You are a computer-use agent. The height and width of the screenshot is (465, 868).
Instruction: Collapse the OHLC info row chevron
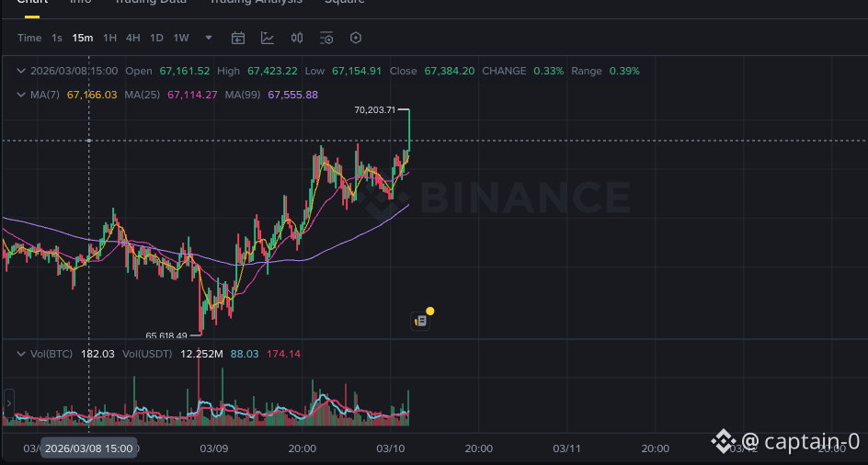21,71
